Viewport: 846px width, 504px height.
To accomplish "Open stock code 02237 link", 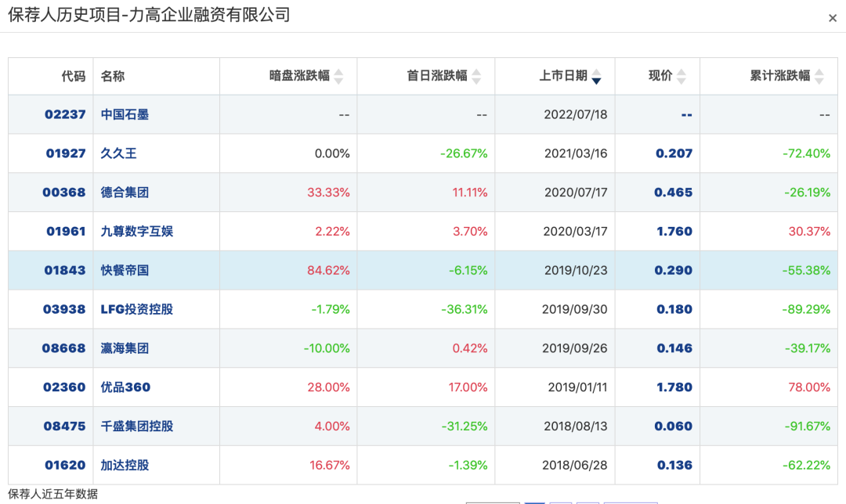I will pos(64,114).
